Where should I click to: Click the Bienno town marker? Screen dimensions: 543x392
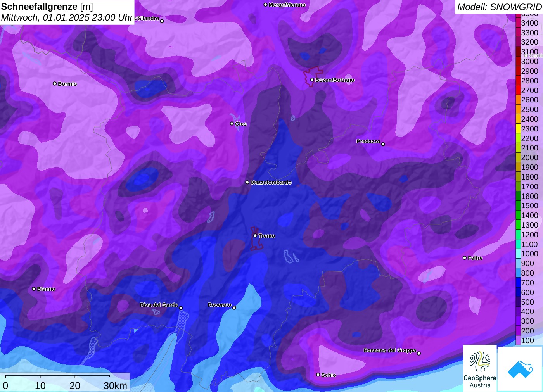point(34,289)
